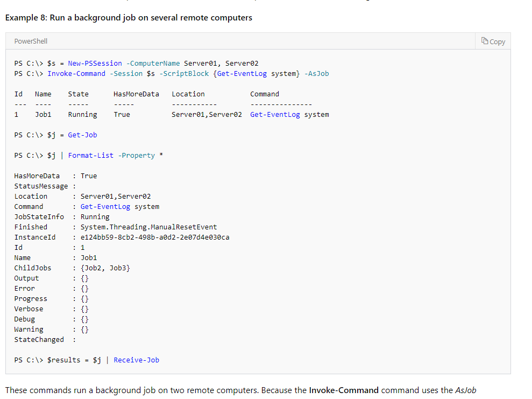
Task: Click the Job1 name in the job table
Action: [42, 114]
